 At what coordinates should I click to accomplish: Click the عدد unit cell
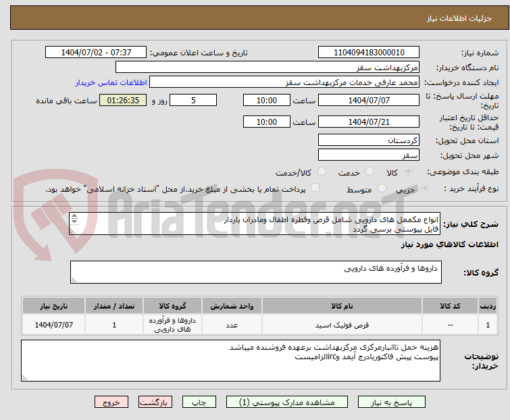(x=232, y=325)
